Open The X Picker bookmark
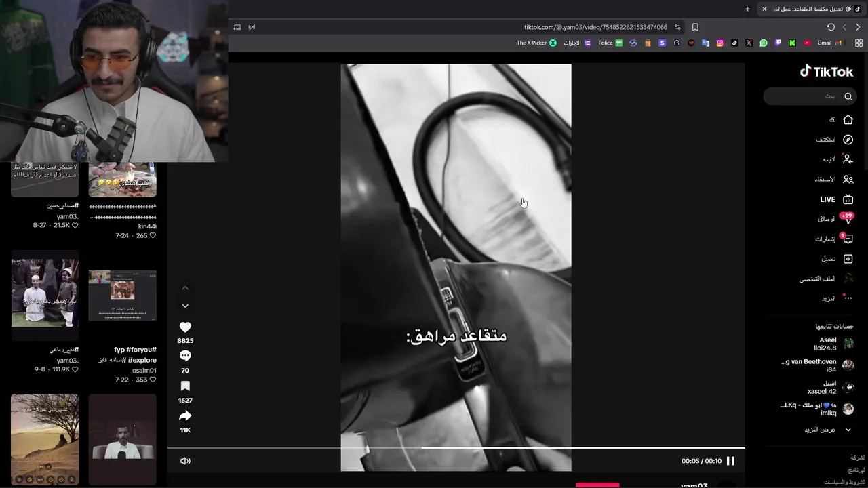The width and height of the screenshot is (868, 488). click(537, 43)
